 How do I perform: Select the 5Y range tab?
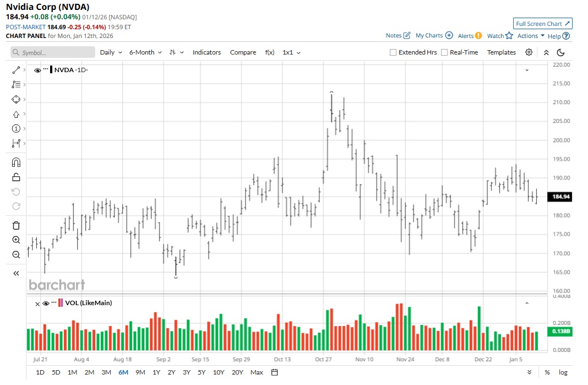click(x=202, y=373)
